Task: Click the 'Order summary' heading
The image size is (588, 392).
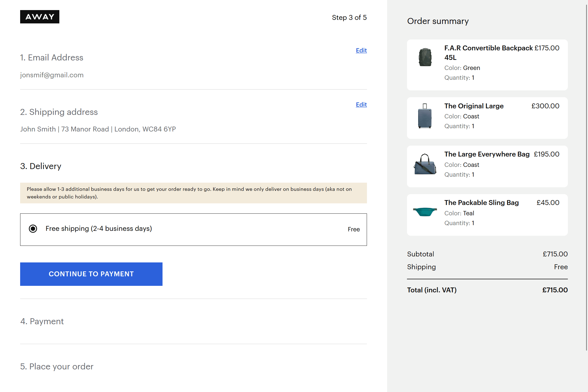Action: [x=438, y=21]
